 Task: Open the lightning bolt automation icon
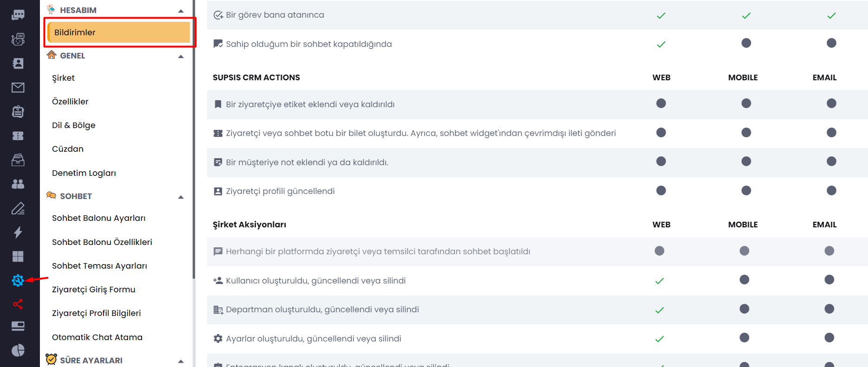coord(18,232)
